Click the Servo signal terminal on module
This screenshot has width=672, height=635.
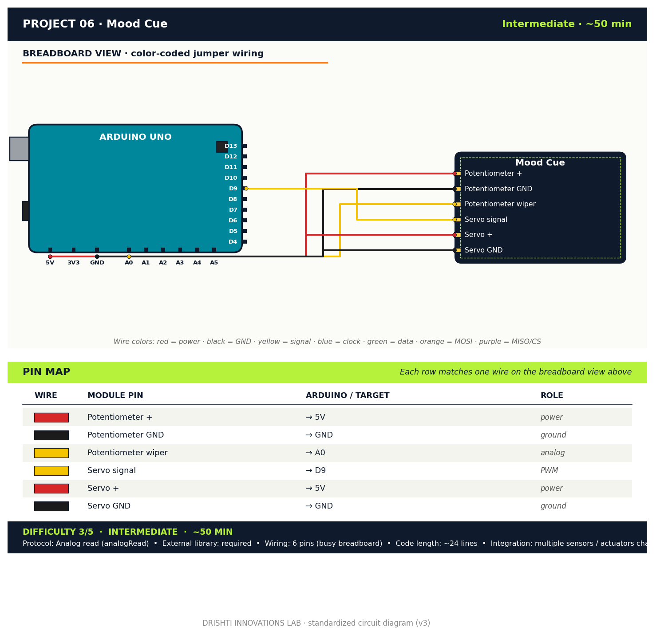coord(455,220)
